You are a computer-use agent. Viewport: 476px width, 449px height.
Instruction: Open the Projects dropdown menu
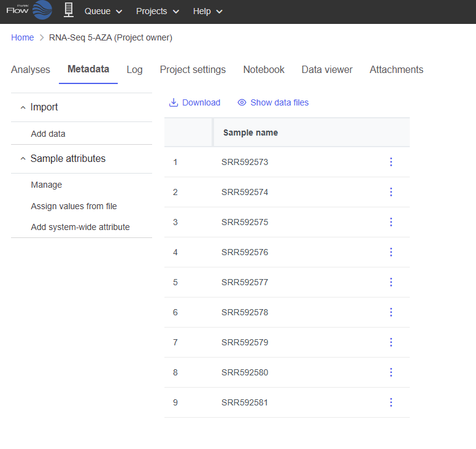(158, 11)
